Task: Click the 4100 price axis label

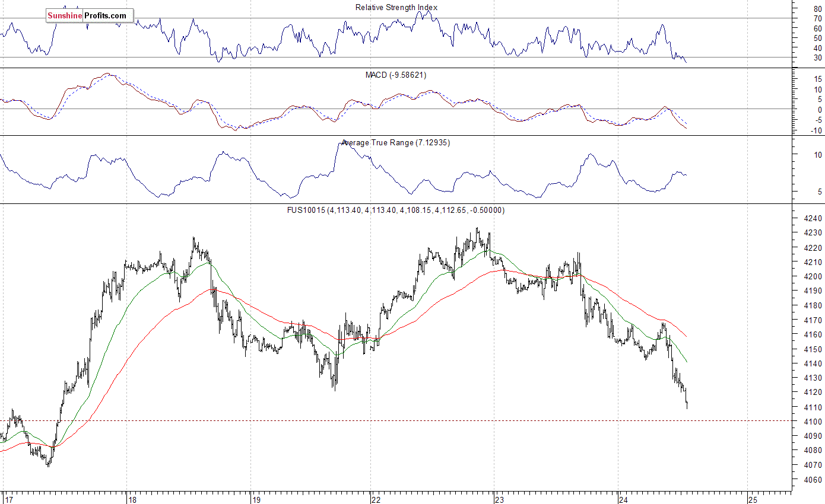Action: pos(813,422)
